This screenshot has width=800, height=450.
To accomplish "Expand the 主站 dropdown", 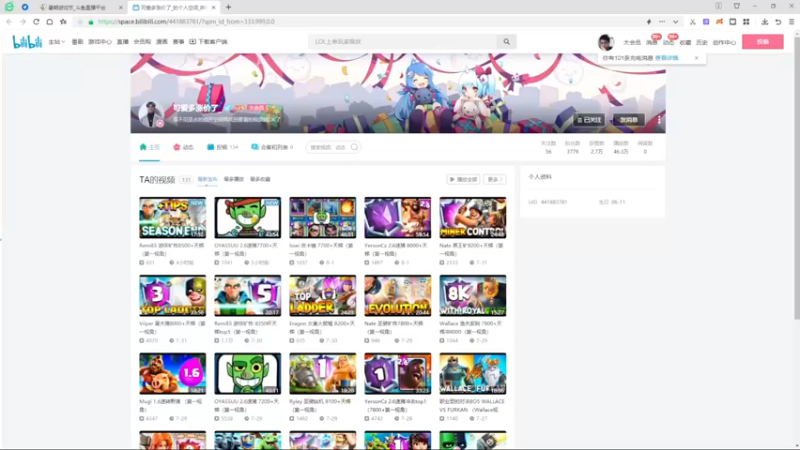I will click(57, 42).
